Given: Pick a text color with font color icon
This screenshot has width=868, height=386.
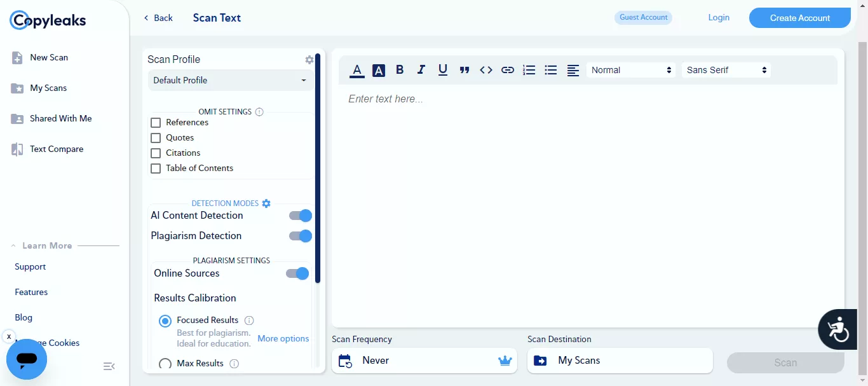Looking at the screenshot, I should pyautogui.click(x=357, y=70).
